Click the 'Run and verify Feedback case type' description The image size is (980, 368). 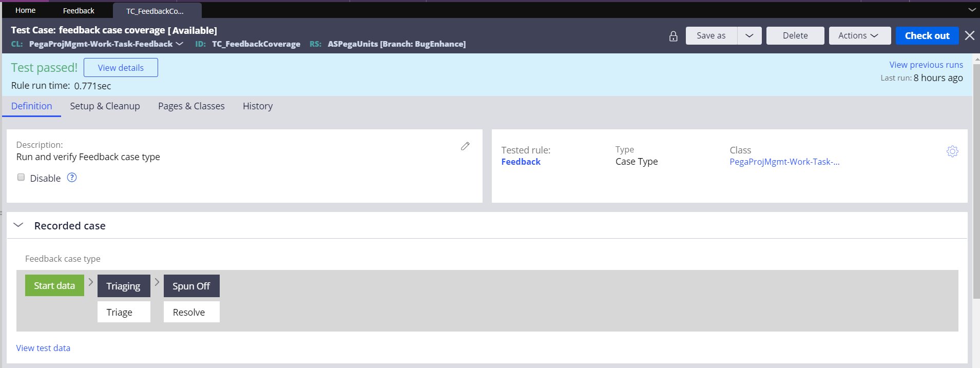[88, 157]
